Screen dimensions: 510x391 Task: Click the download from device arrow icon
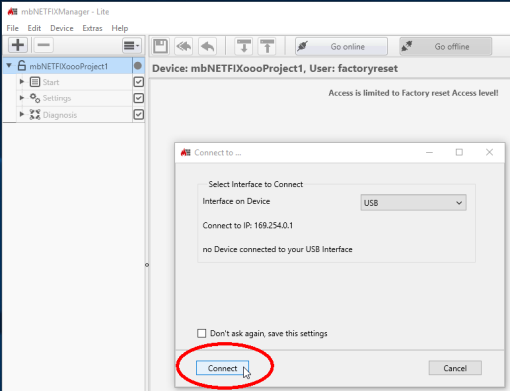coord(244,46)
